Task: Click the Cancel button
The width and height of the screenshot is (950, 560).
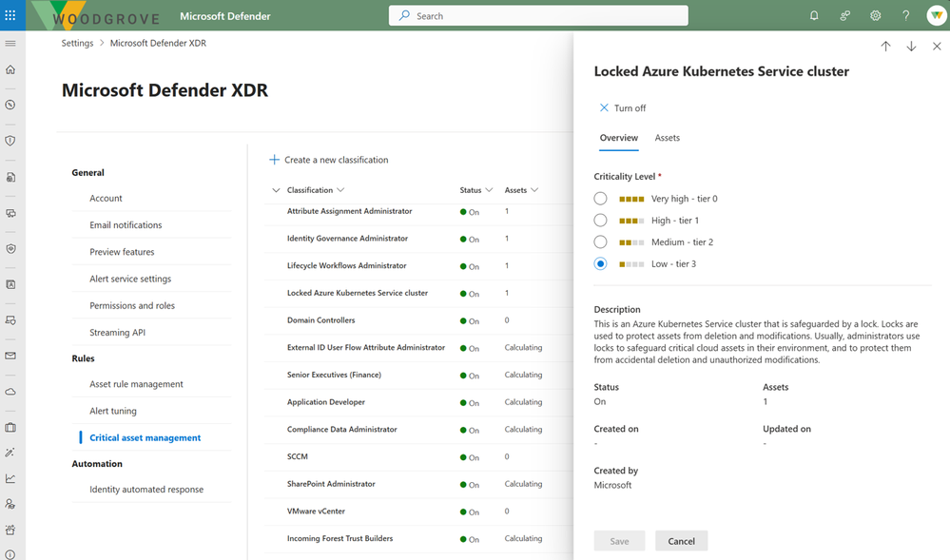Action: [x=681, y=541]
